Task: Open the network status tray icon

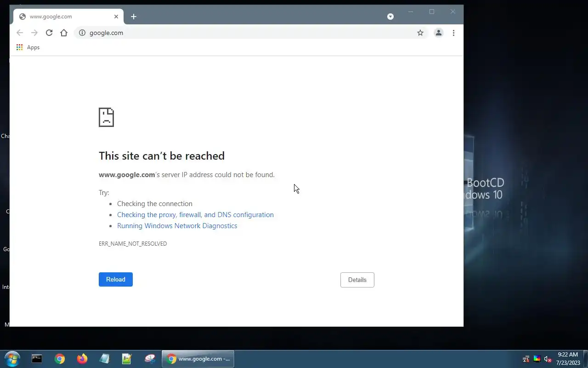Action: click(x=526, y=359)
